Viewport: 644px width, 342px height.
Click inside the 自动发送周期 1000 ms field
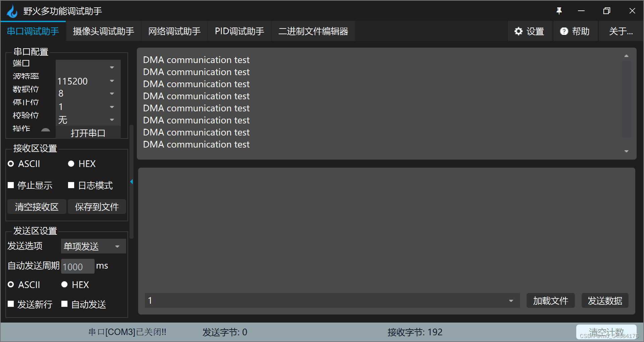(77, 266)
